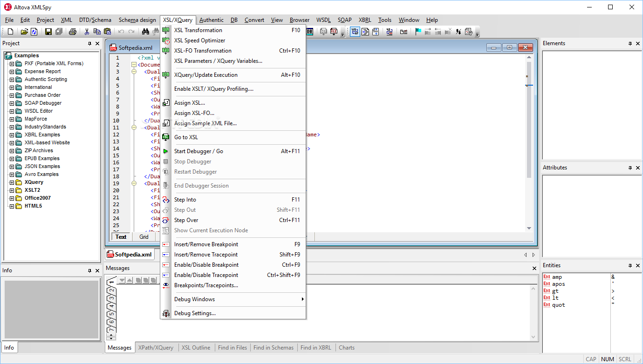Click the pushpin icon on the Attributes panel
This screenshot has height=364, width=643.
(630, 168)
